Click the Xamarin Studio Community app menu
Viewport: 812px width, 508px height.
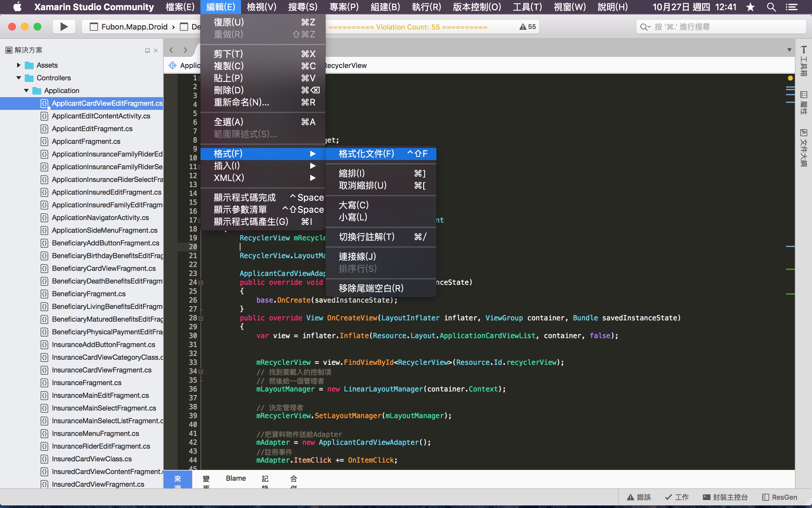coord(94,7)
